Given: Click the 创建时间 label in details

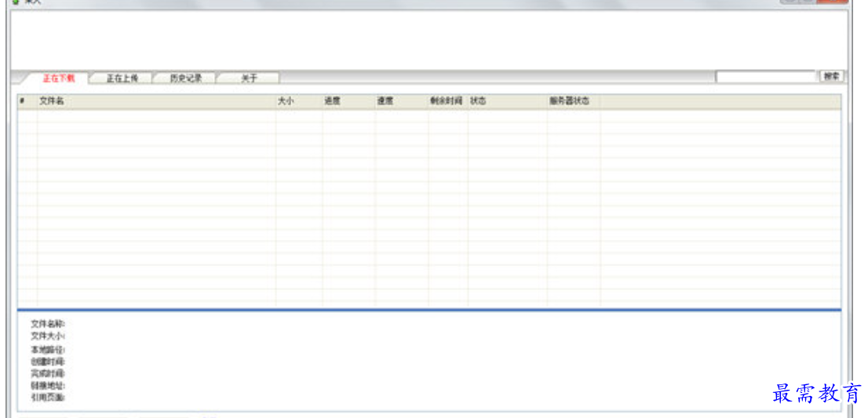Looking at the screenshot, I should (x=48, y=362).
